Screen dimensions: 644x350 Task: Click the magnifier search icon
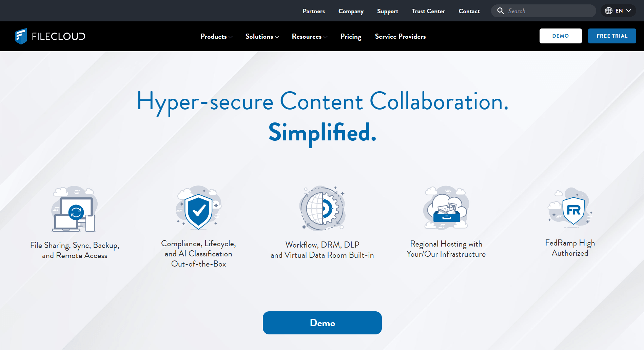click(501, 11)
